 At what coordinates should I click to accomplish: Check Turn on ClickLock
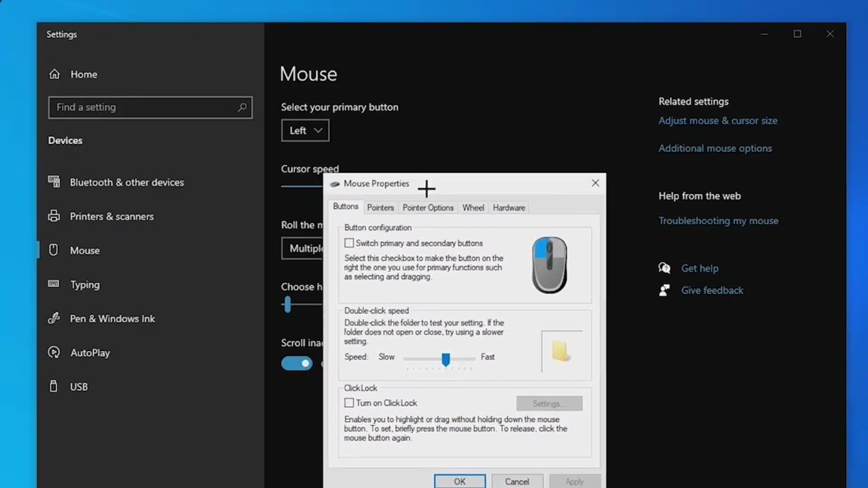[x=349, y=403]
